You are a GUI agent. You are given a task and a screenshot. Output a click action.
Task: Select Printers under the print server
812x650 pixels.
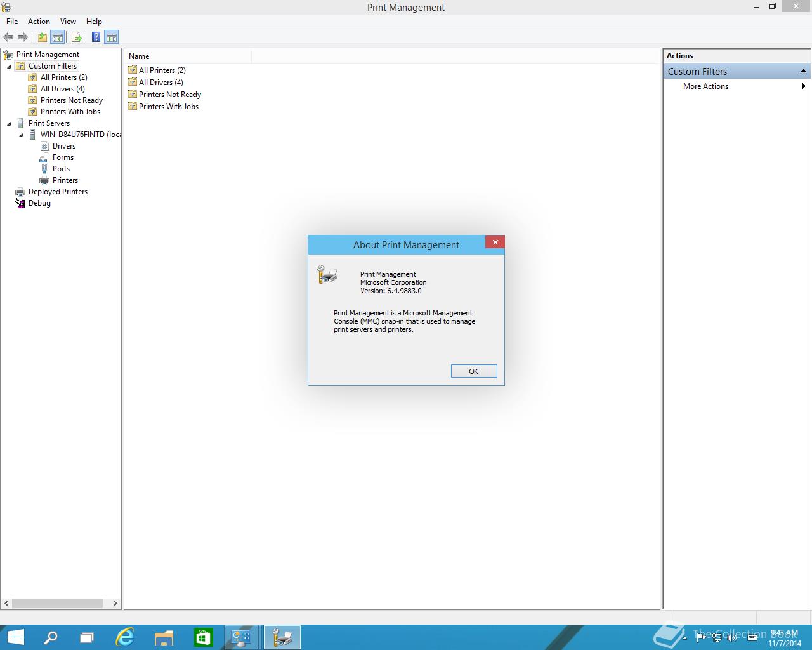click(x=65, y=180)
